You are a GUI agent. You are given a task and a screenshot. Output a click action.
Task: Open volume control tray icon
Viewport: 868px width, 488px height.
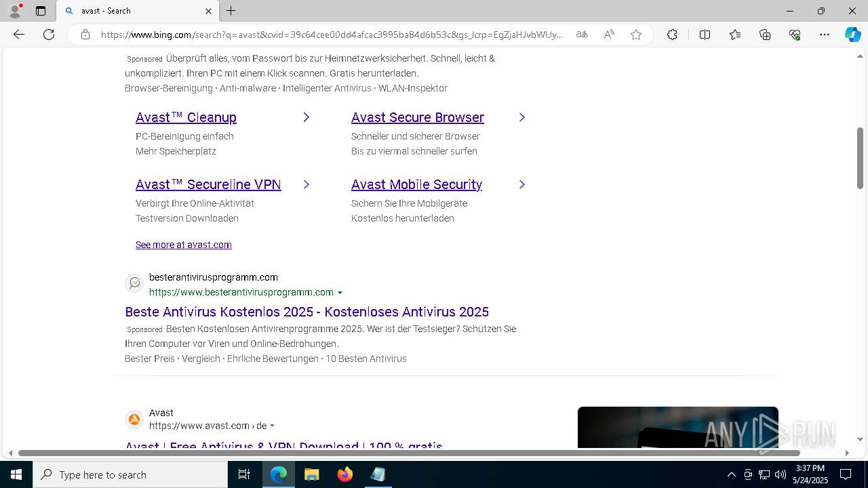click(781, 474)
